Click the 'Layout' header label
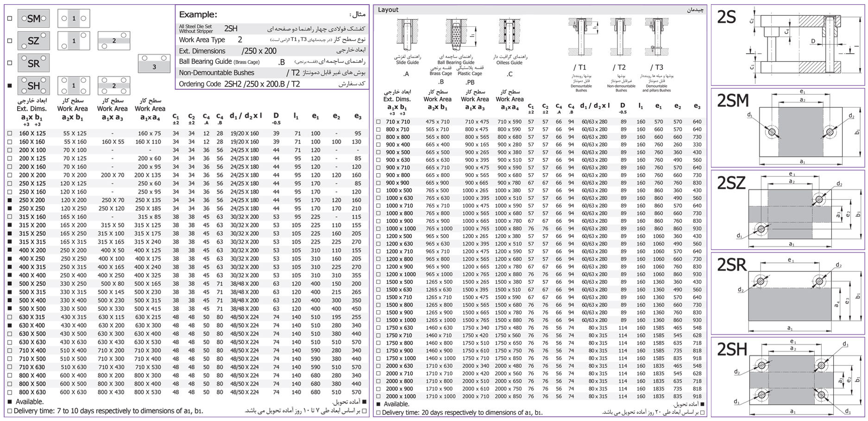868x421 pixels. (x=388, y=10)
